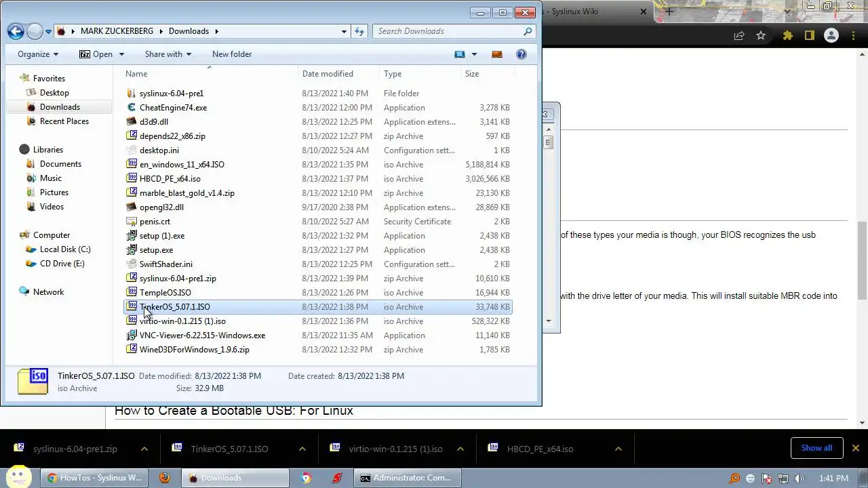Open the Share with menu
868x488 pixels.
pos(167,54)
